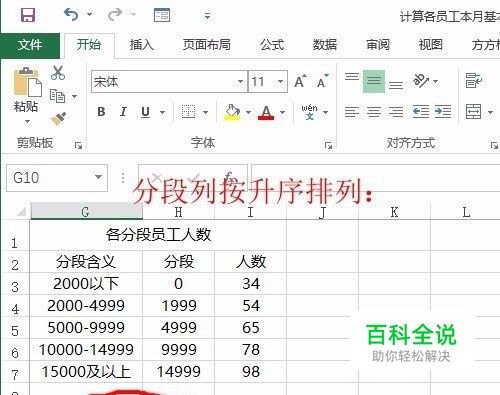Apply red font color with the A
Viewport: 500px width, 395px height.
[266, 112]
